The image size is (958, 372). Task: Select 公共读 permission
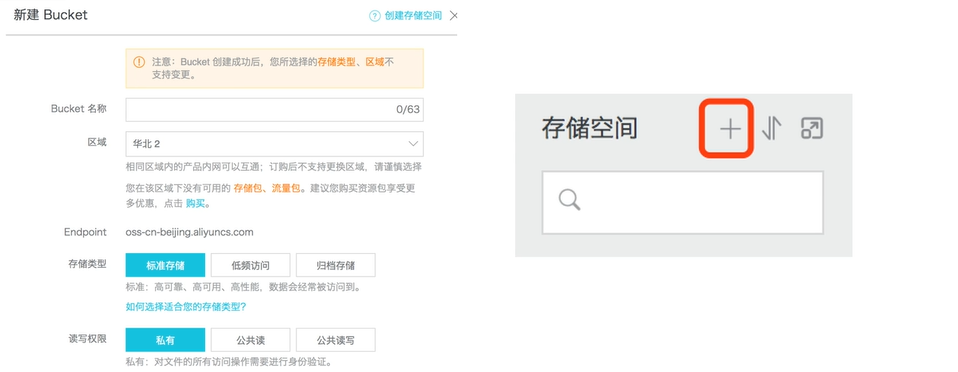(x=250, y=340)
